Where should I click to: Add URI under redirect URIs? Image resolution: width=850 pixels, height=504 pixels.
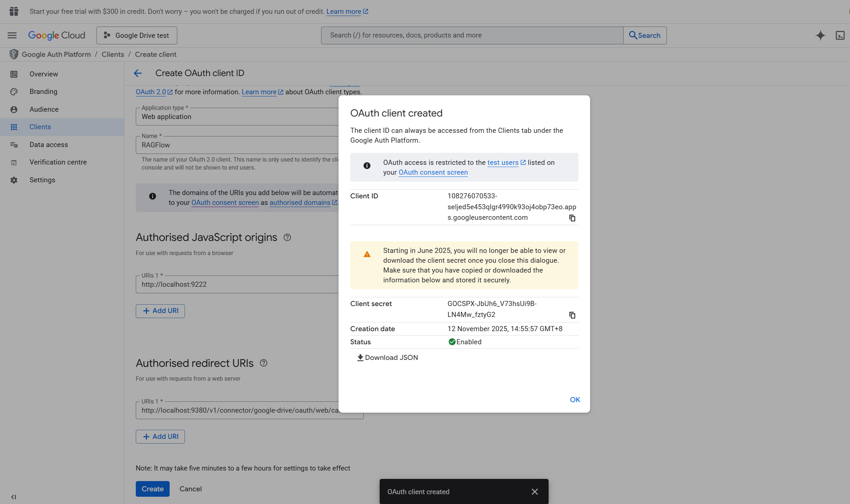[x=160, y=437]
